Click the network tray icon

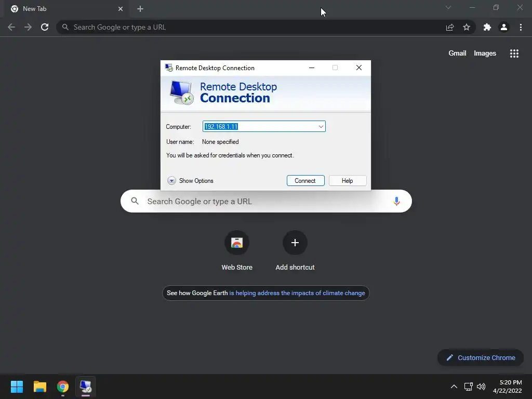(x=468, y=387)
